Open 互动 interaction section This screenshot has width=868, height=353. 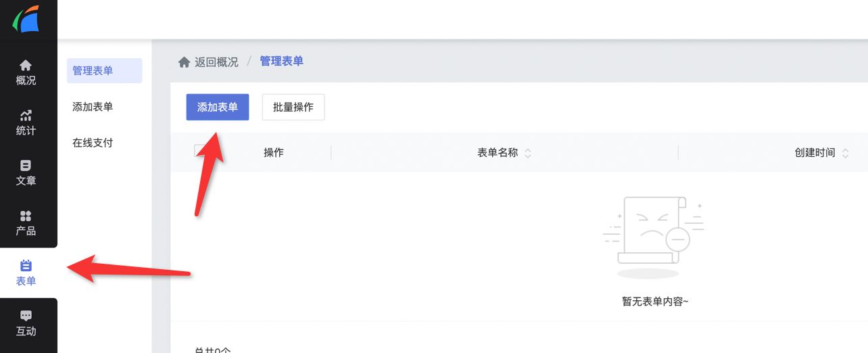[x=26, y=323]
